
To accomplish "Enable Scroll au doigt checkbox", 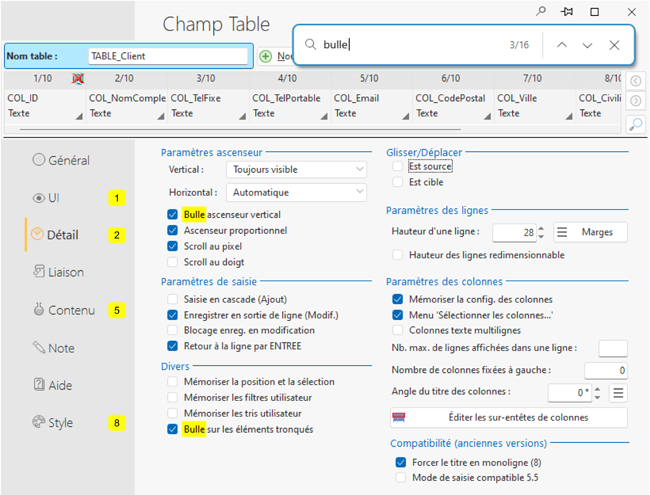I will pos(174,262).
